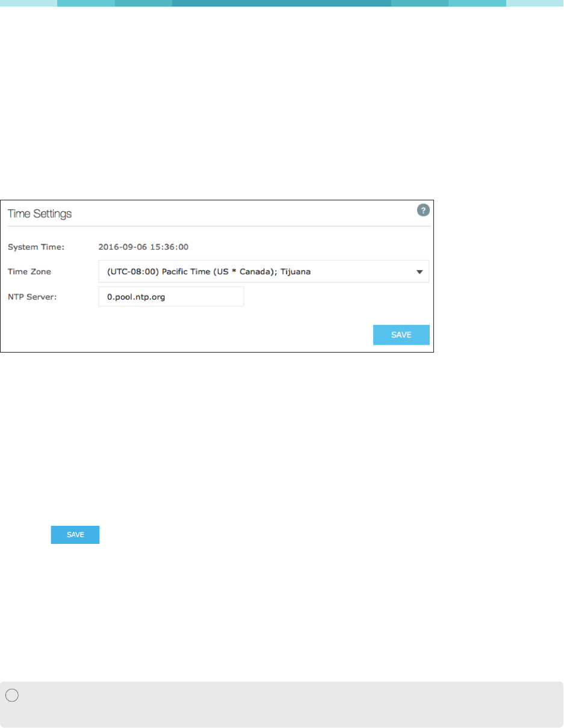
Task: Click the small SAVE button below the panel
Action: pos(75,535)
